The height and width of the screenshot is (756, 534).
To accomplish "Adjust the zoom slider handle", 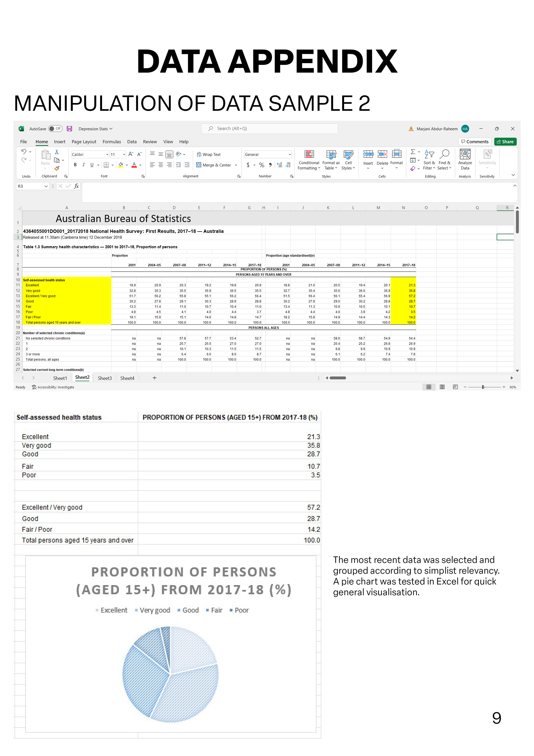I will (x=483, y=387).
